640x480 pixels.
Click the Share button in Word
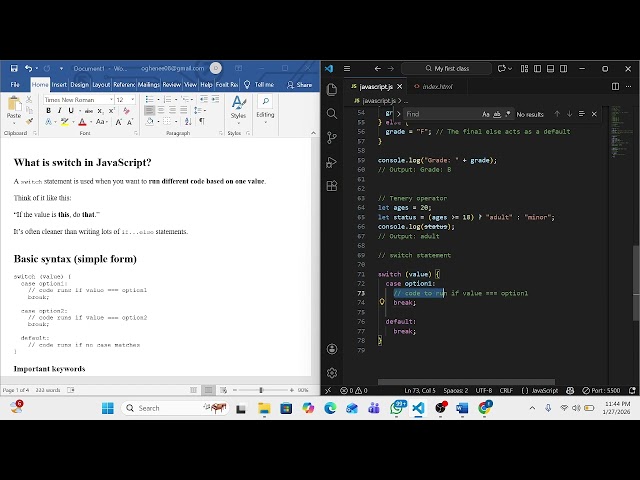tap(300, 84)
